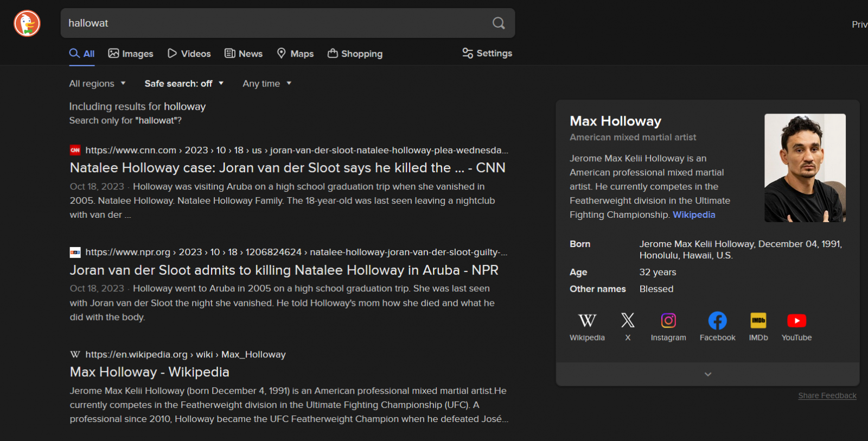Open Joran van der Sloot NPR headline
Viewport: 868px width, 441px height.
pyautogui.click(x=284, y=270)
